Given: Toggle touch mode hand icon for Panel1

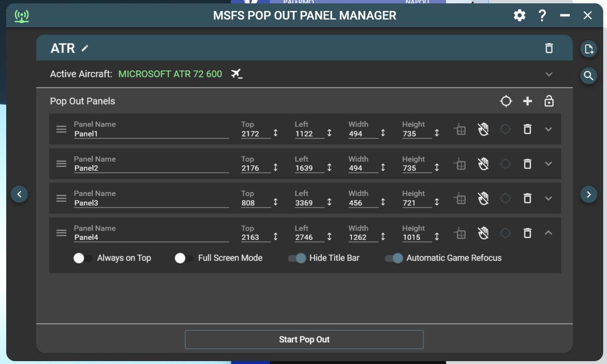Looking at the screenshot, I should pyautogui.click(x=483, y=129).
